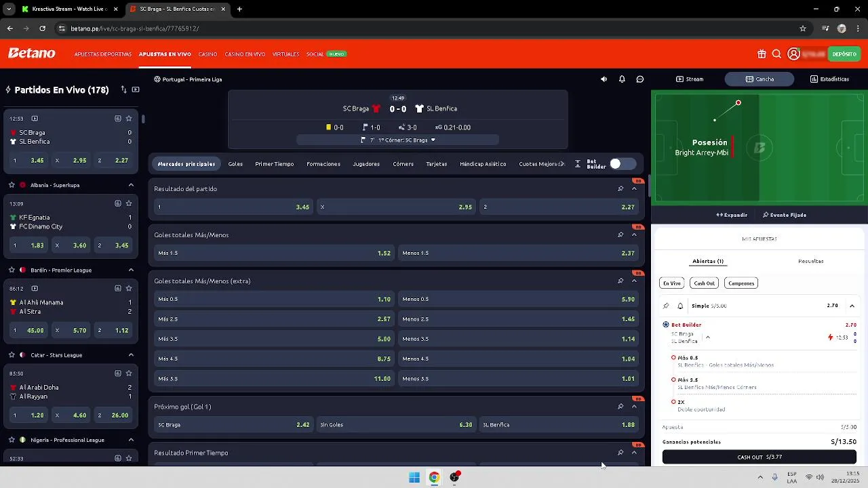Collapse the Próximo gol (Gol 1) market

634,407
